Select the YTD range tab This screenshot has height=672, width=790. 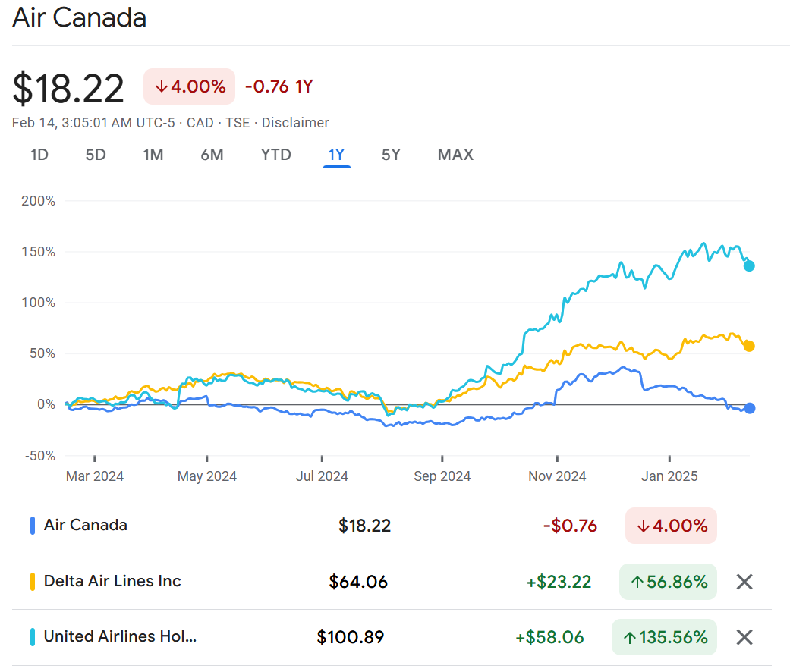(276, 155)
